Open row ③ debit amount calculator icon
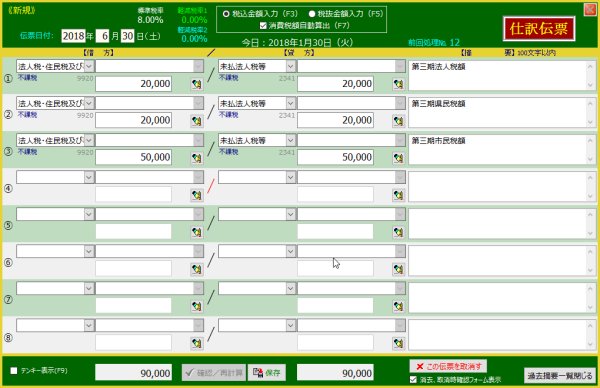This screenshot has height=388, width=600. click(x=197, y=158)
